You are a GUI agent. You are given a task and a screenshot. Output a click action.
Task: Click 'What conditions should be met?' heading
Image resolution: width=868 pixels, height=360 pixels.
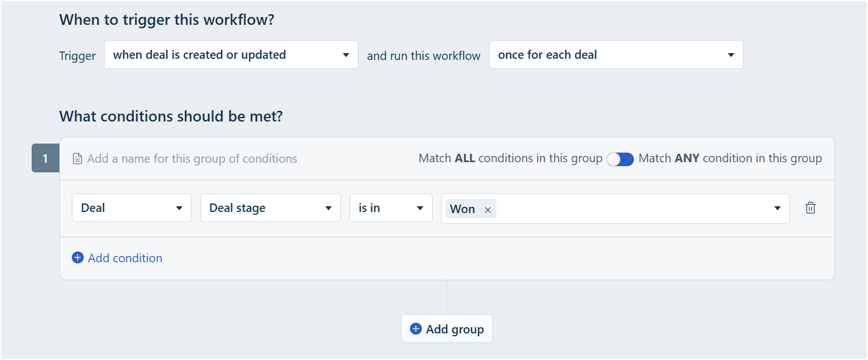tap(171, 116)
